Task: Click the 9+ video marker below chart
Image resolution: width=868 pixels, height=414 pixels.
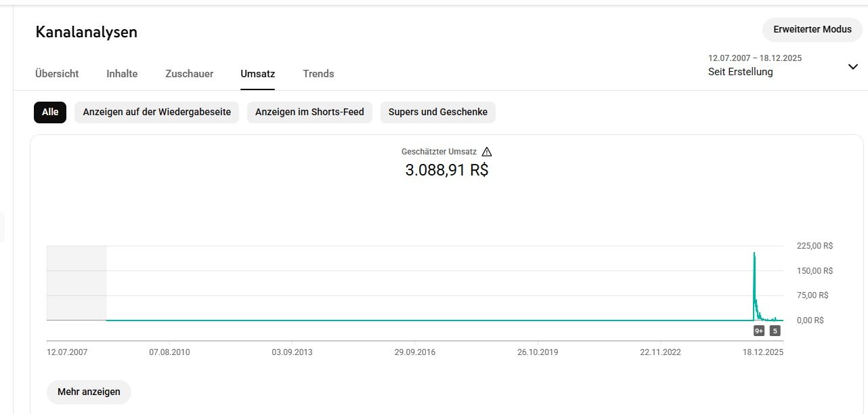Action: click(x=759, y=331)
